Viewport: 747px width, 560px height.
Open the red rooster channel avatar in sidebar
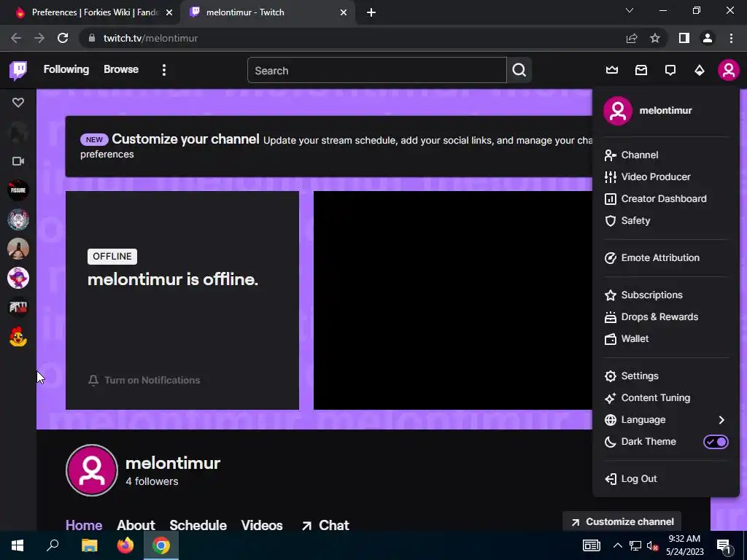pyautogui.click(x=18, y=336)
